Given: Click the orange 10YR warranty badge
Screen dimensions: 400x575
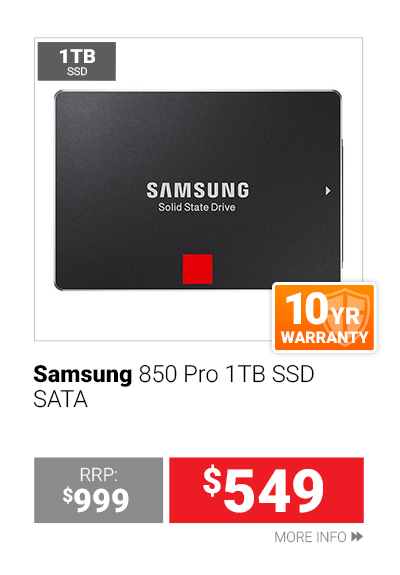Looking at the screenshot, I should (324, 318).
